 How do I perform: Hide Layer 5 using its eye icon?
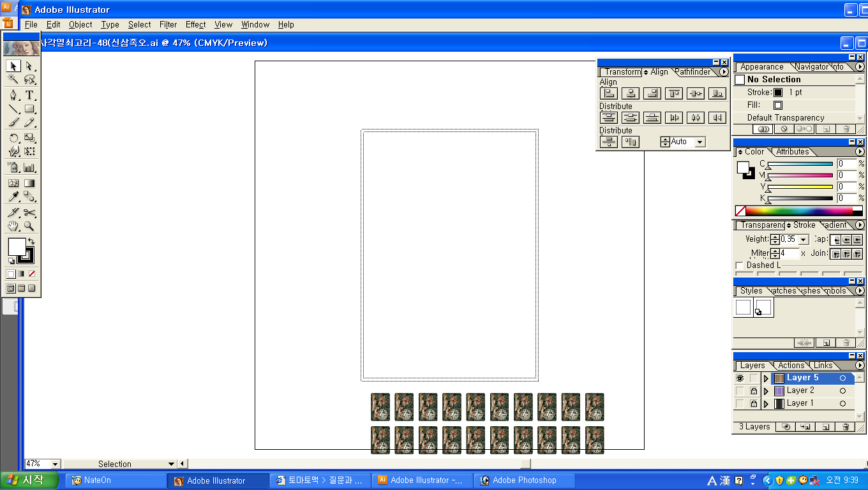click(x=740, y=378)
